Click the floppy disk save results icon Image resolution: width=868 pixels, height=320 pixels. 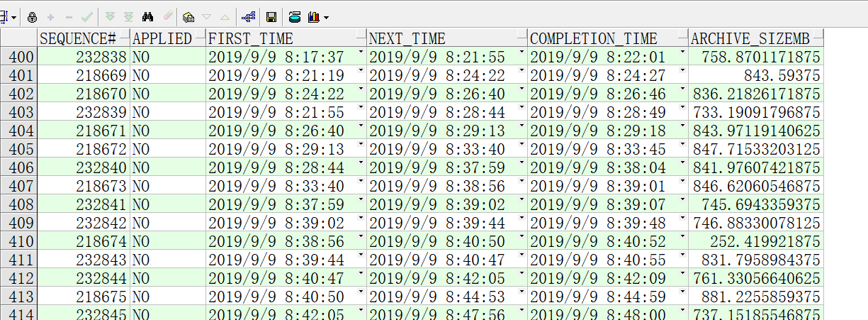[x=271, y=16]
